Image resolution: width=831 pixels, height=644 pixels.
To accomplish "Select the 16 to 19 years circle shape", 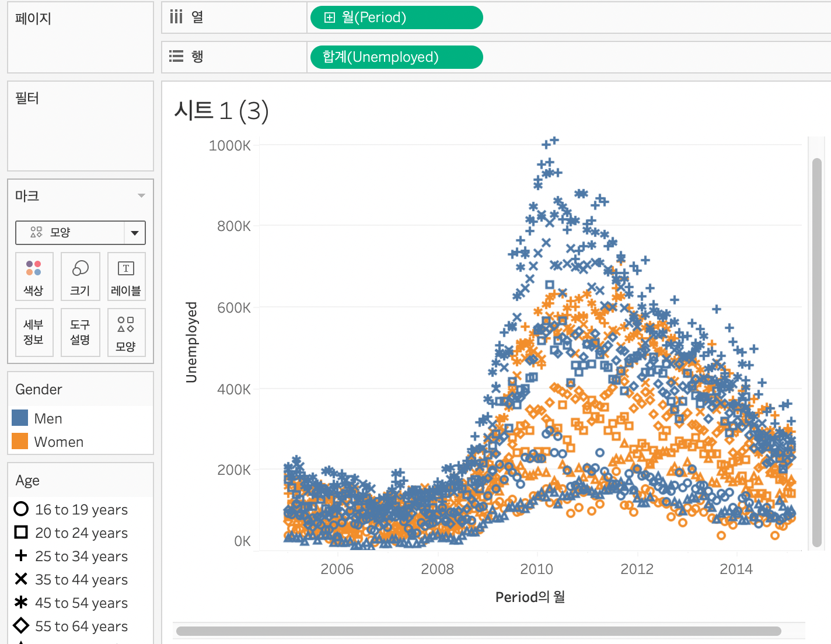I will (21, 509).
